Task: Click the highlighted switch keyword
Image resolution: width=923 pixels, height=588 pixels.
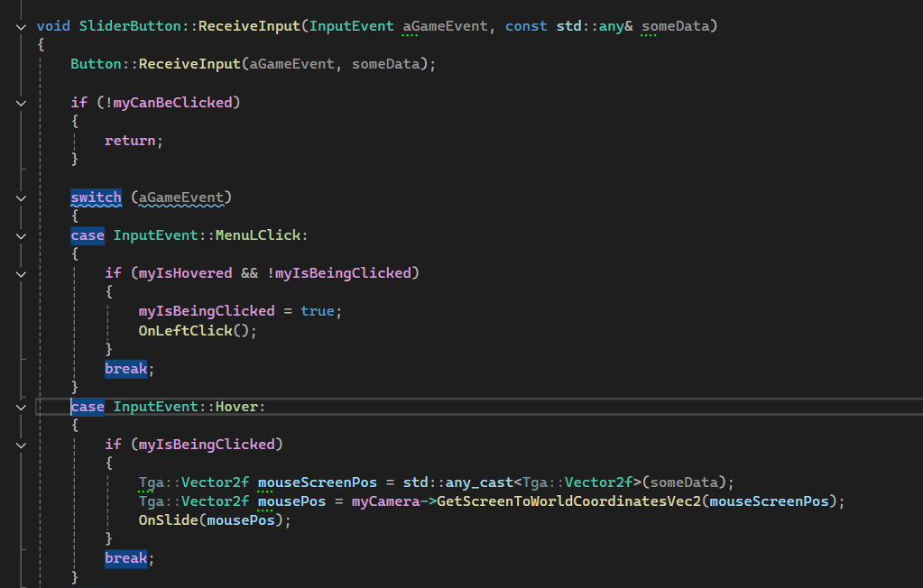Action: tap(96, 198)
